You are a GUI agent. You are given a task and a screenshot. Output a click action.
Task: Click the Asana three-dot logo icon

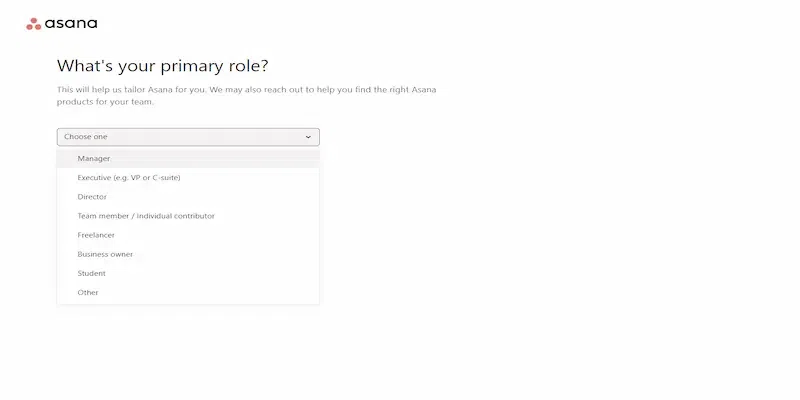click(33, 23)
